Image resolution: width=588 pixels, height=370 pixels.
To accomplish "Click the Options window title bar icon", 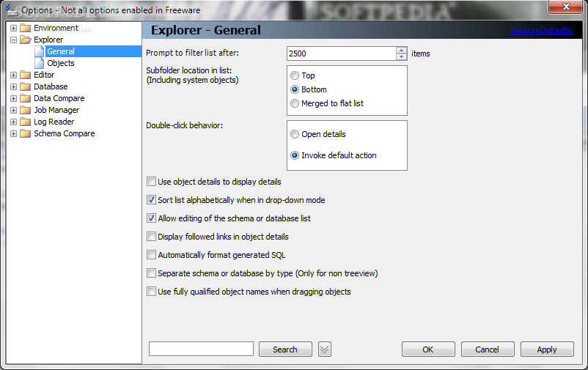I will pyautogui.click(x=11, y=10).
